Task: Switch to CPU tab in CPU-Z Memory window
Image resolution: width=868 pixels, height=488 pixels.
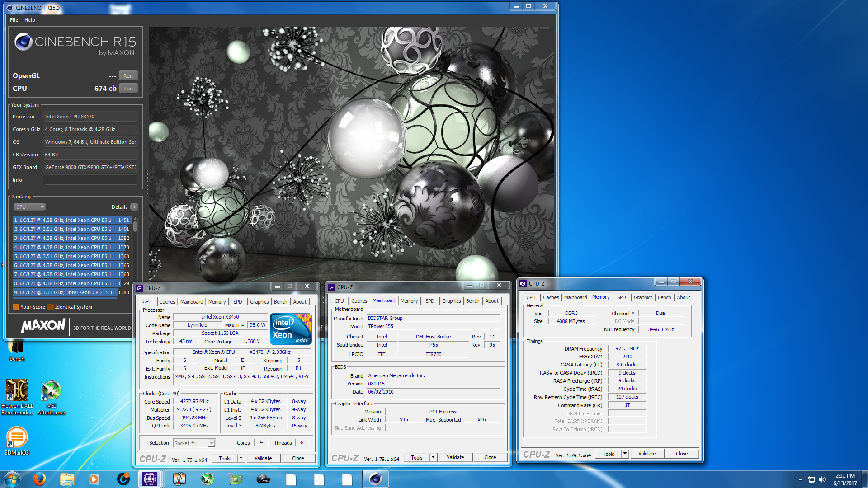Action: (531, 297)
